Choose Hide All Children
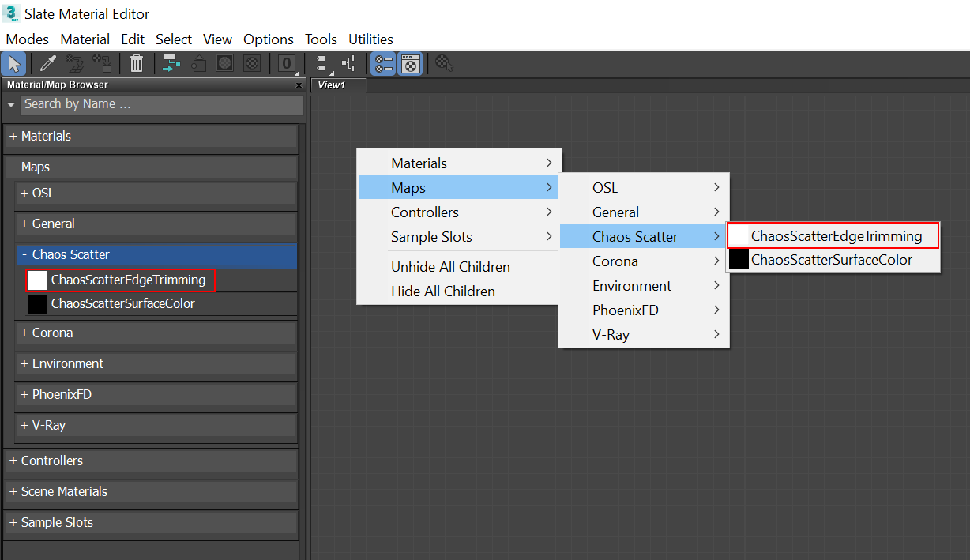Image resolution: width=970 pixels, height=560 pixels. tap(459, 291)
